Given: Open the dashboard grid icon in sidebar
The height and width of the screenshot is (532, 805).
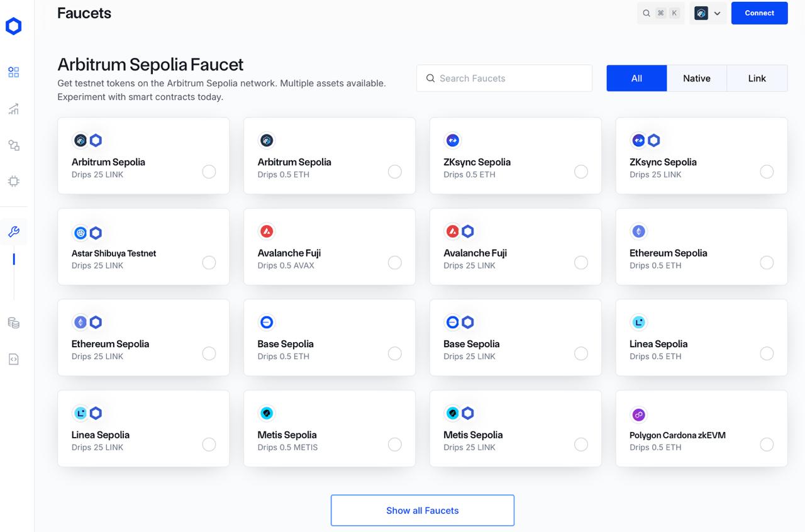Looking at the screenshot, I should coord(13,72).
